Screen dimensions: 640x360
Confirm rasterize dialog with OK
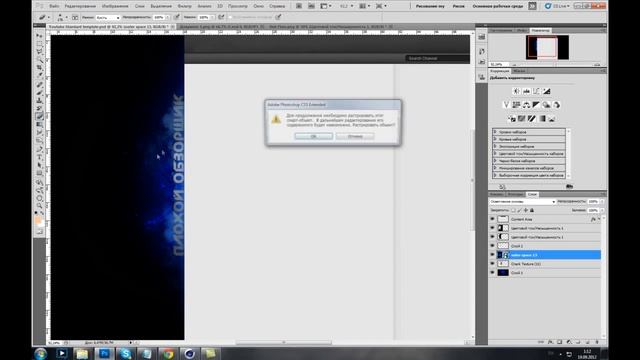pyautogui.click(x=313, y=136)
